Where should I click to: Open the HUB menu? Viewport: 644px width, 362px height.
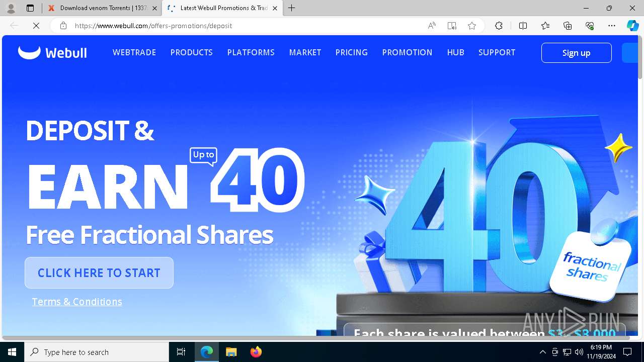(x=456, y=52)
